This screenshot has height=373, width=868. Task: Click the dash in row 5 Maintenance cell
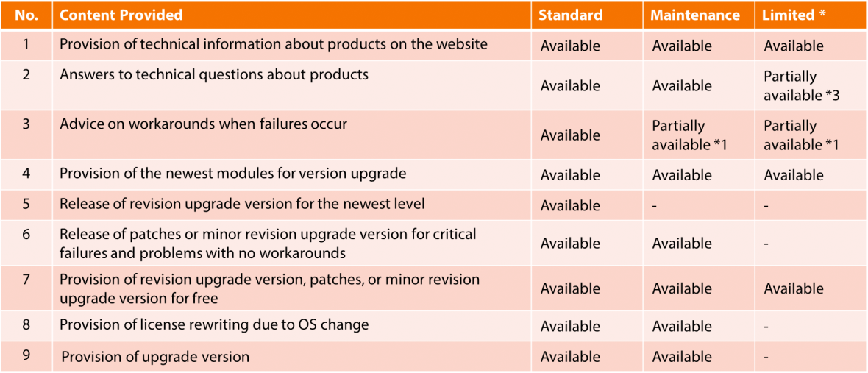coord(655,205)
